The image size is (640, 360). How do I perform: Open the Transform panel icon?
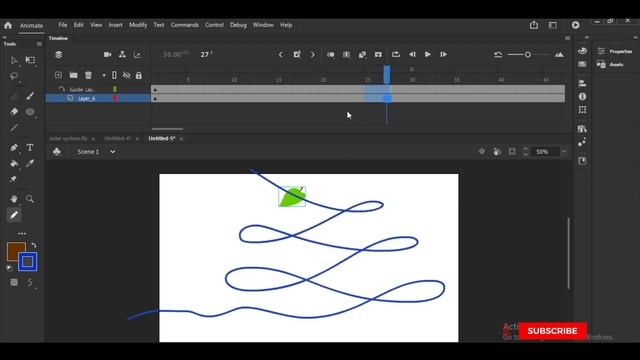(582, 110)
